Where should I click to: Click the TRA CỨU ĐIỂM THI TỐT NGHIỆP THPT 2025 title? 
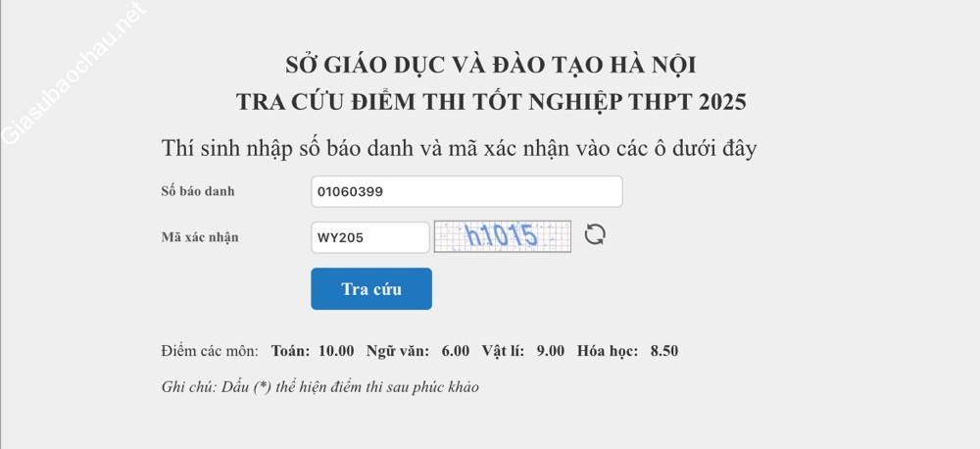(491, 103)
